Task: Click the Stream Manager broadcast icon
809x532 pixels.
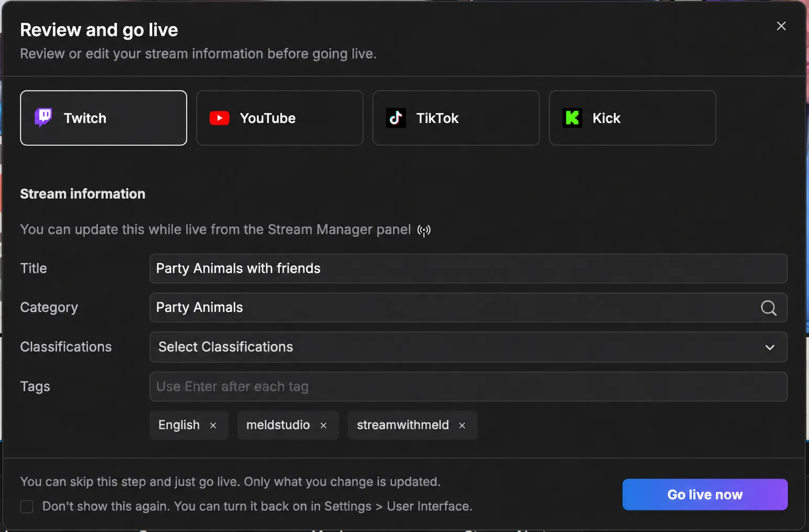Action: click(x=424, y=230)
